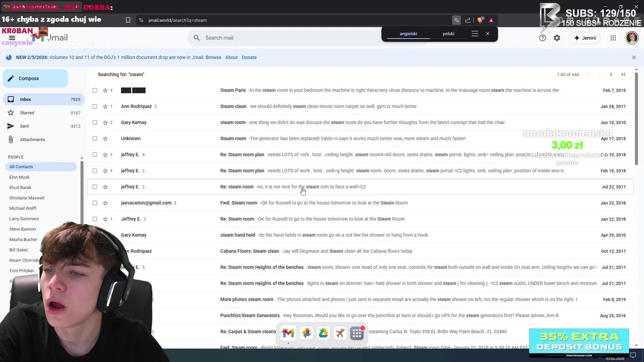Check the Jeffrey E. Jan 22, 2018 row
The height and width of the screenshot is (362, 644).
pyautogui.click(x=95, y=219)
